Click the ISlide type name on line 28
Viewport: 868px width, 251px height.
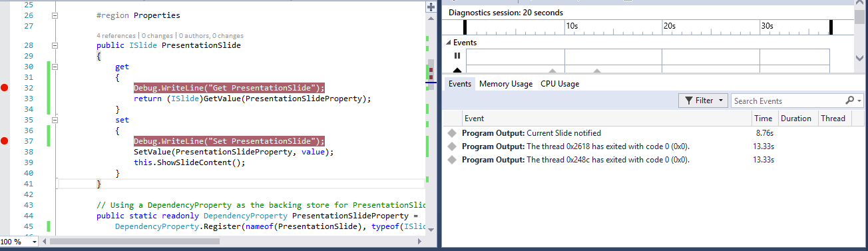[x=144, y=45]
